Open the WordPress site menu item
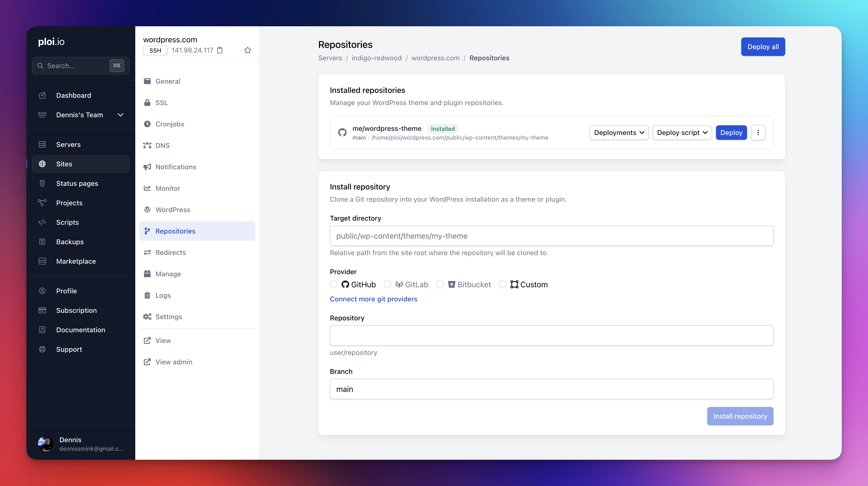 tap(172, 209)
